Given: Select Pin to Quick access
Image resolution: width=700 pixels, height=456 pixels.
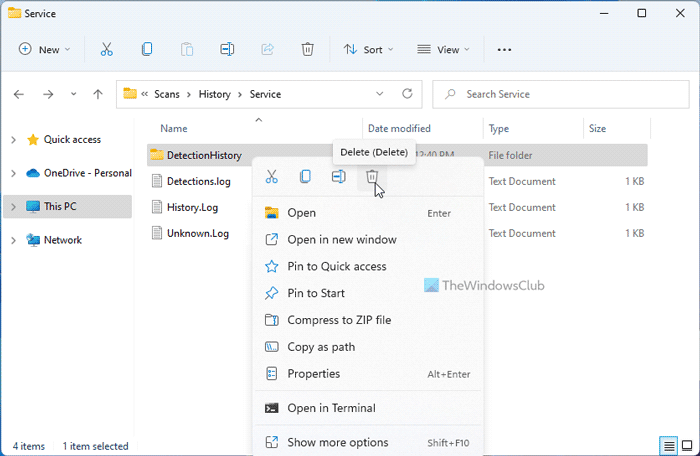Looking at the screenshot, I should [368, 267].
